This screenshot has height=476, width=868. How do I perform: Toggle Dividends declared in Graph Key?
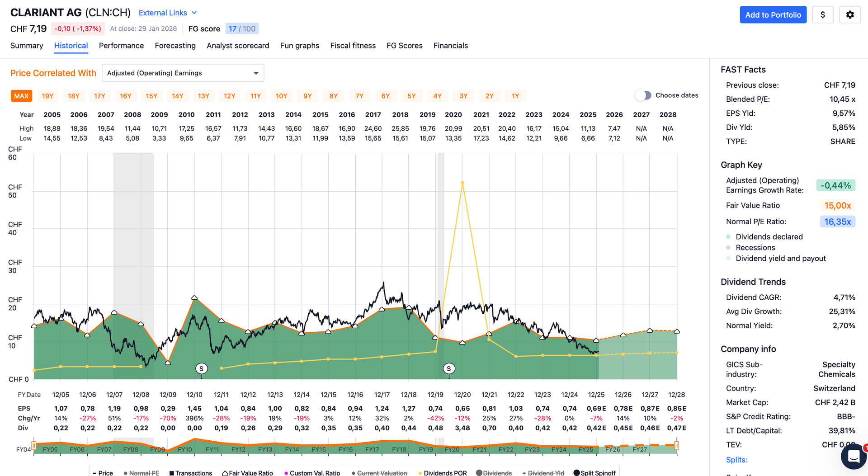[769, 237]
